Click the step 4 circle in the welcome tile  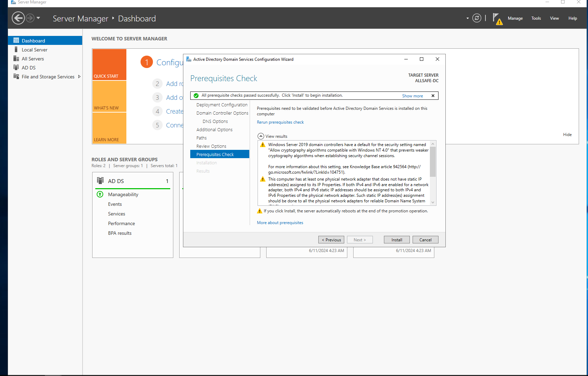click(x=157, y=111)
